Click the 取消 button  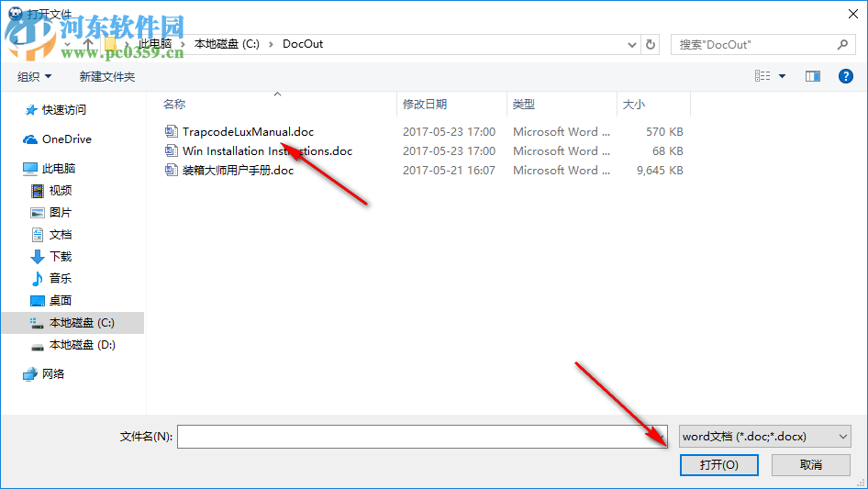coord(810,464)
